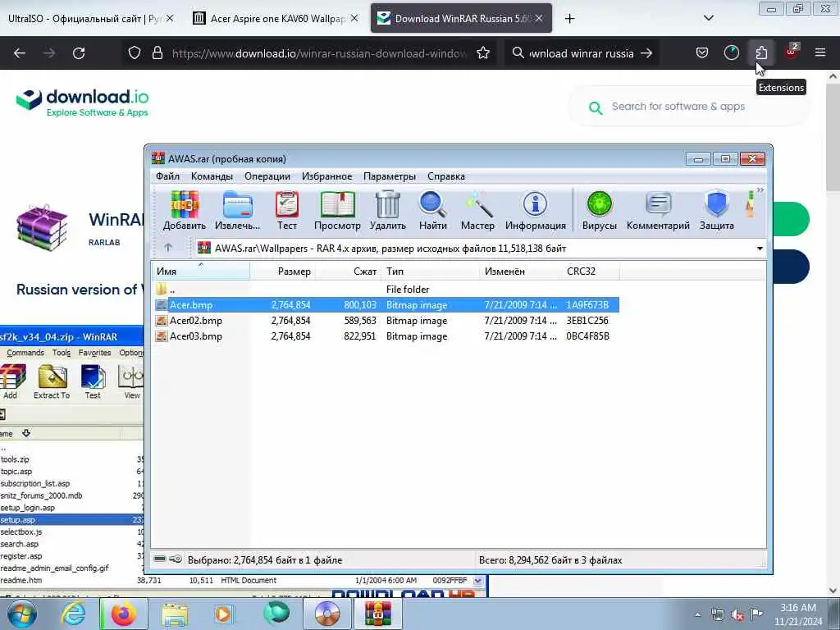This screenshot has width=840, height=630.
Task: Go back in browser history
Action: pos(20,53)
